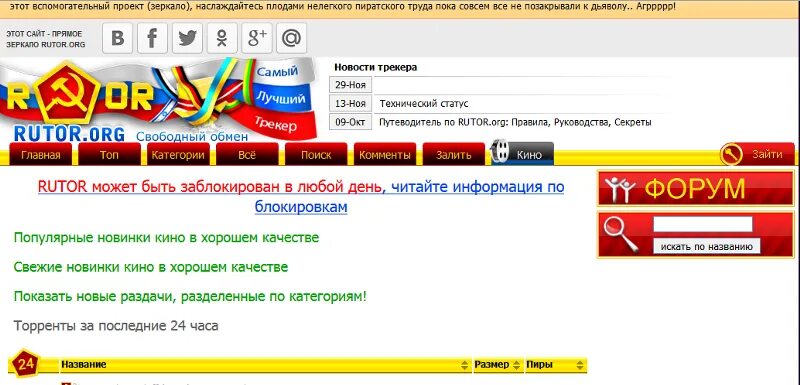This screenshot has width=800, height=385.
Task: Share via Google Plus icon
Action: click(x=257, y=38)
